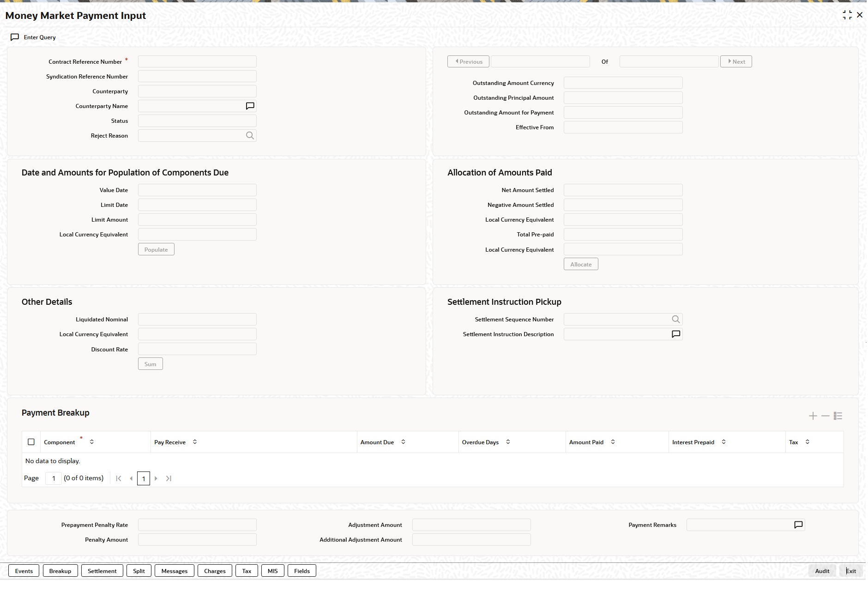Focus the Outstanding Amount Currency field
Screen dimensions: 868x604
click(x=623, y=83)
